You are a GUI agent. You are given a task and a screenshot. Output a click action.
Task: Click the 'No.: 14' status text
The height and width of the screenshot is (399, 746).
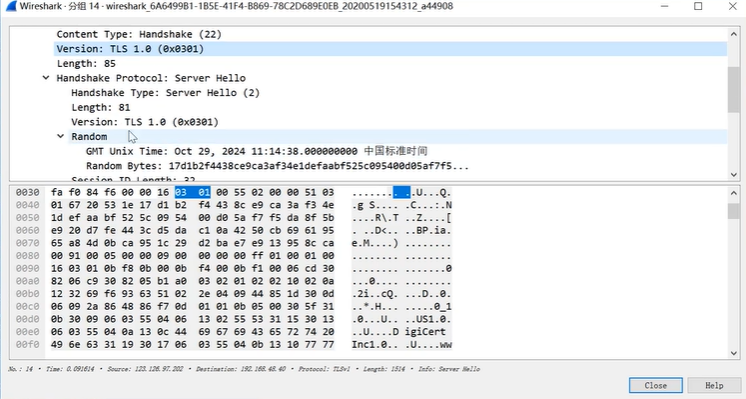point(20,369)
